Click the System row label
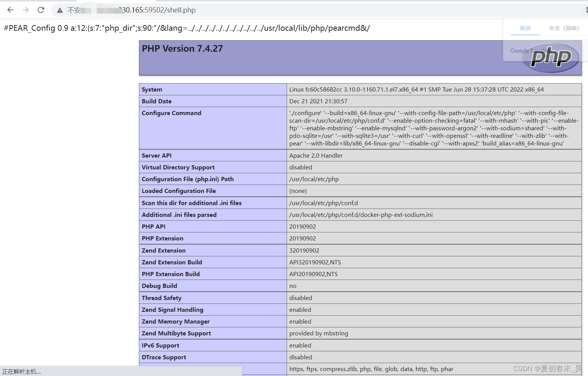 click(152, 90)
